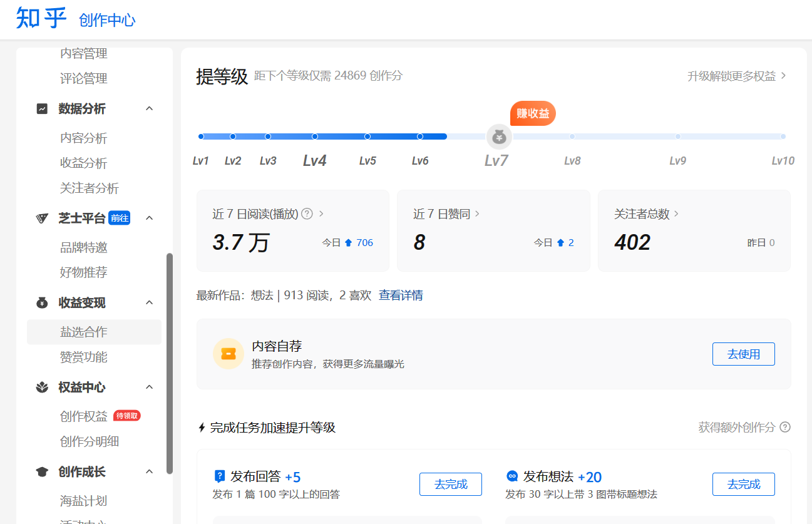
Task: Select the 数据分析 chart icon
Action: (x=40, y=108)
